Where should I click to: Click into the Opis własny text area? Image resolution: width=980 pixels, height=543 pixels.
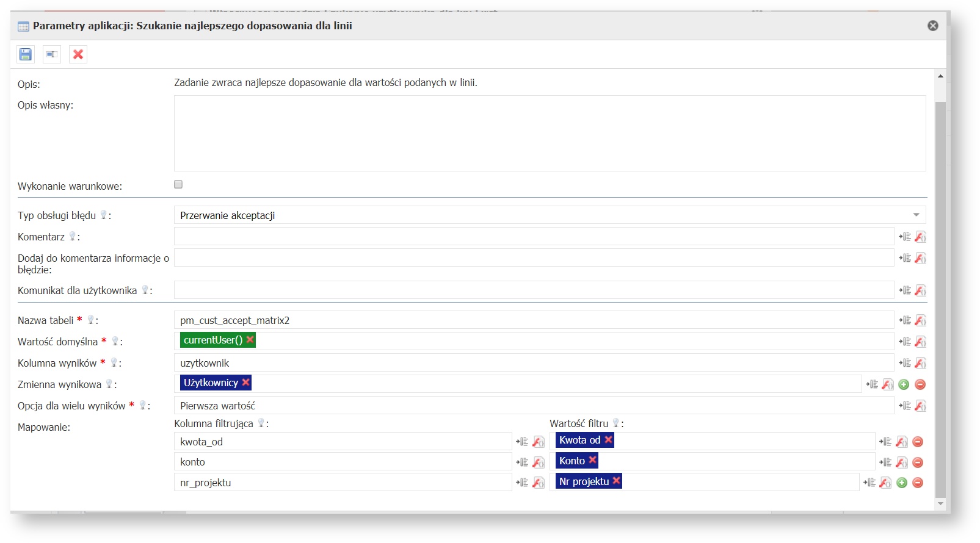550,133
